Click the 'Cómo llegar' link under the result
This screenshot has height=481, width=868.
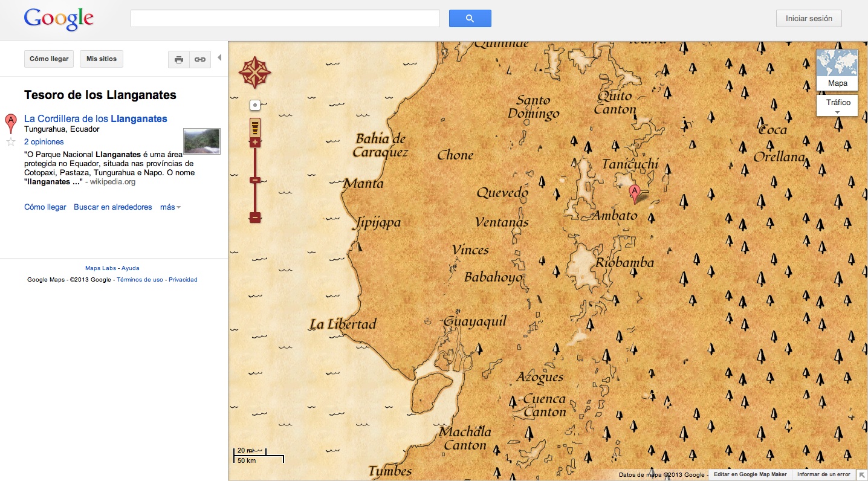coord(45,207)
